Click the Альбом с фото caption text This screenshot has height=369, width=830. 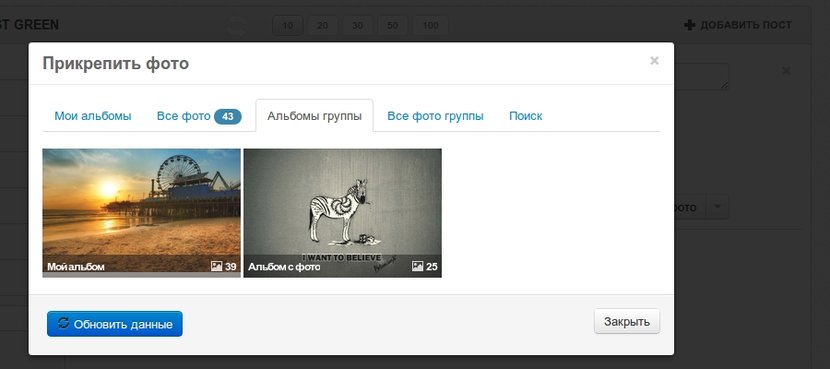(x=284, y=267)
